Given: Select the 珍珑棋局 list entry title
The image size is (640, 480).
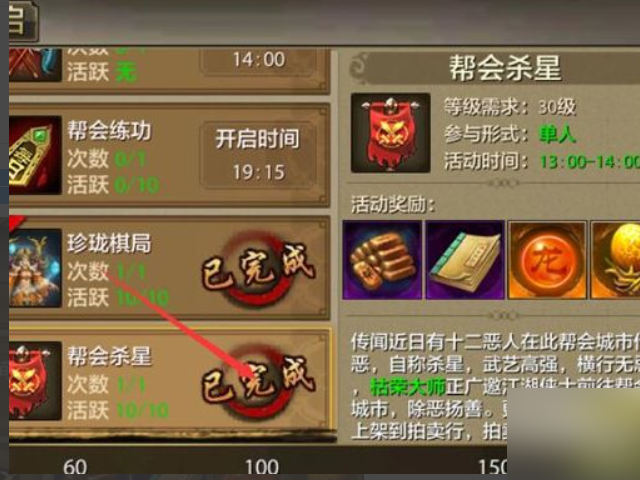Looking at the screenshot, I should tap(109, 243).
